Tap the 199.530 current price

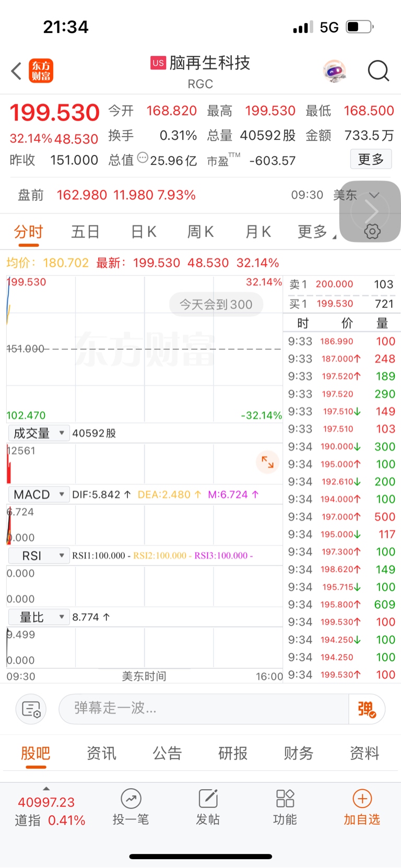click(55, 113)
